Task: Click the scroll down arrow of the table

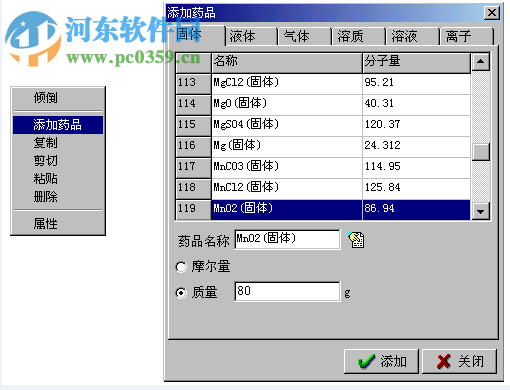Action: pyautogui.click(x=480, y=211)
